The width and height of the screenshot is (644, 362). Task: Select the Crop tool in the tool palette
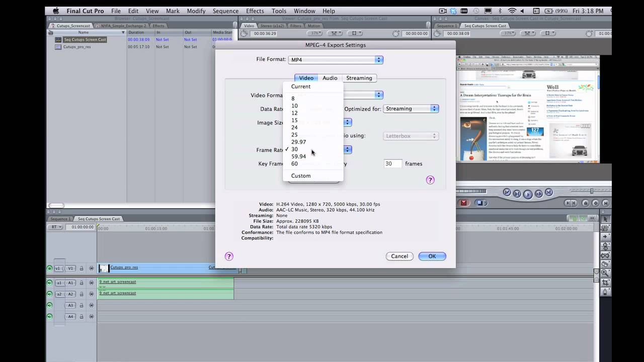[605, 282]
